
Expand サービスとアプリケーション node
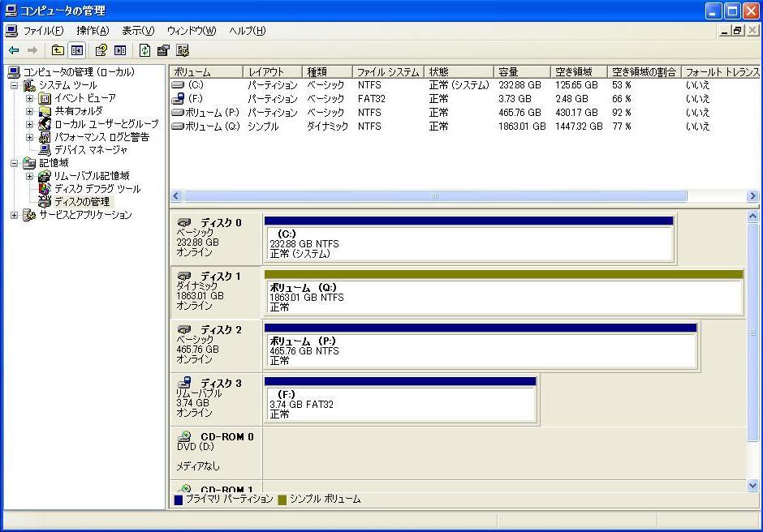(14, 215)
